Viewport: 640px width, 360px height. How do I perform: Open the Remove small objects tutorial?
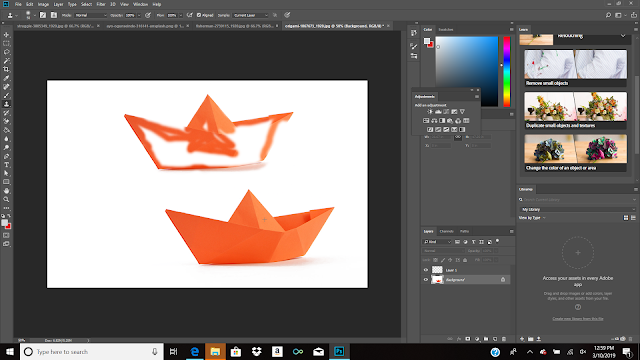coord(576,68)
